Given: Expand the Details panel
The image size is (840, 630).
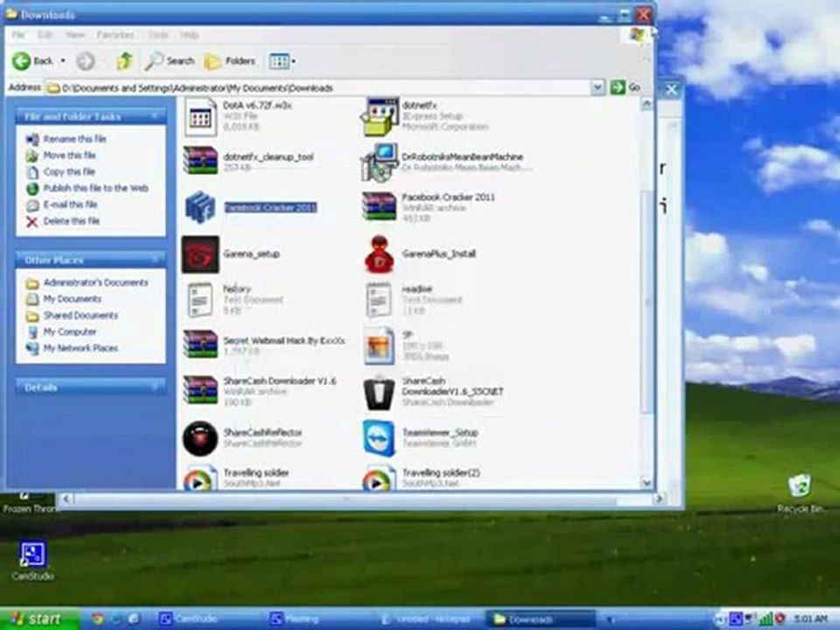Looking at the screenshot, I should [155, 387].
